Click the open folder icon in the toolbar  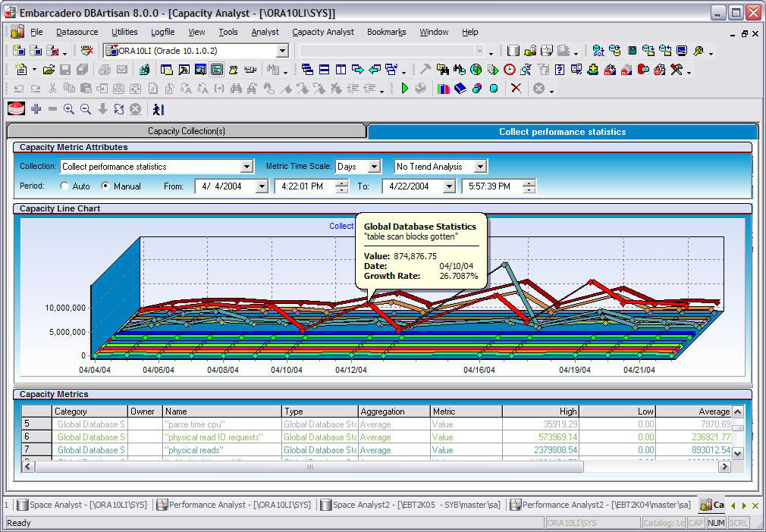point(49,70)
